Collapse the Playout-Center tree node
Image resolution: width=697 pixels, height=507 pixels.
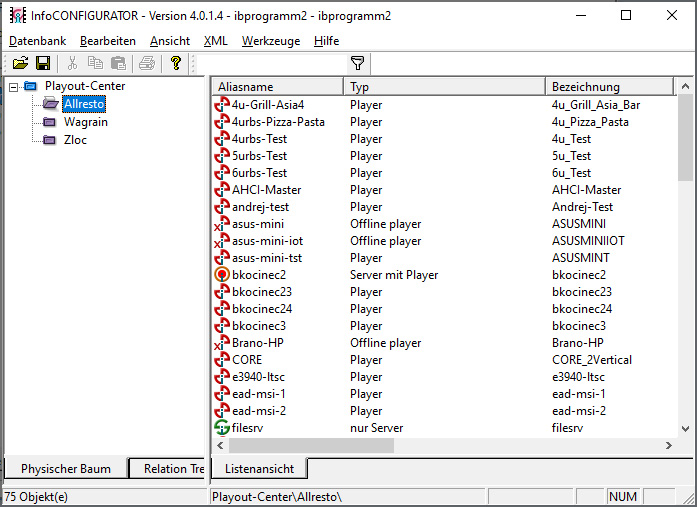14,87
